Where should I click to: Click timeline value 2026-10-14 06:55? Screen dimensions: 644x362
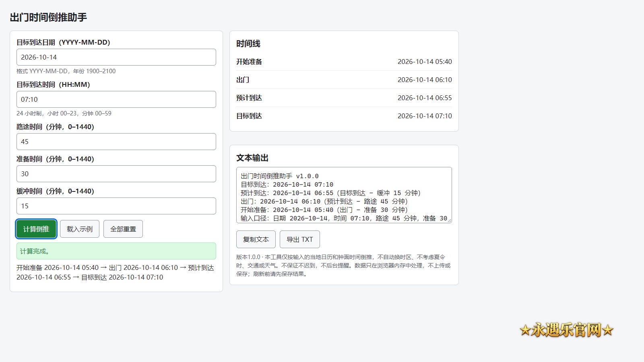point(425,98)
